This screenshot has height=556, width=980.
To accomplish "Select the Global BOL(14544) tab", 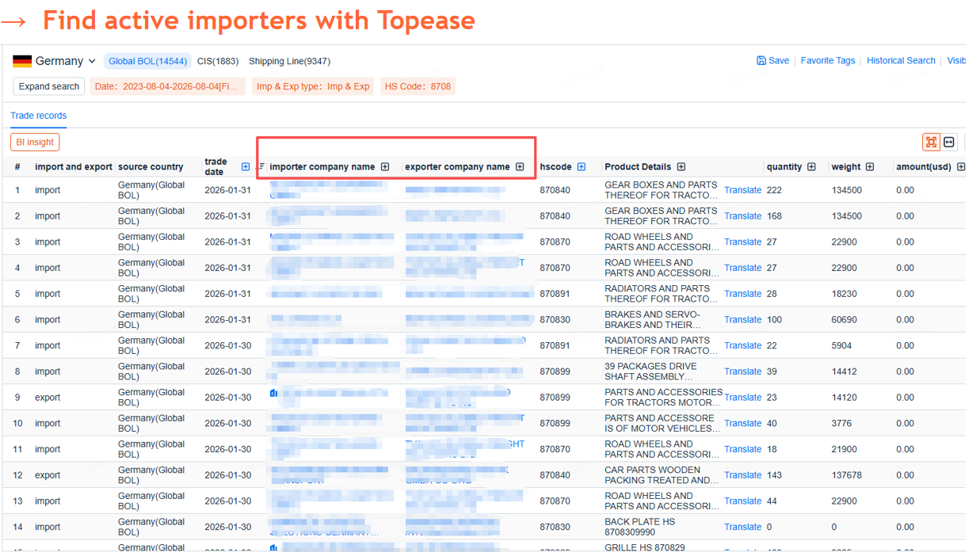I will pyautogui.click(x=147, y=61).
